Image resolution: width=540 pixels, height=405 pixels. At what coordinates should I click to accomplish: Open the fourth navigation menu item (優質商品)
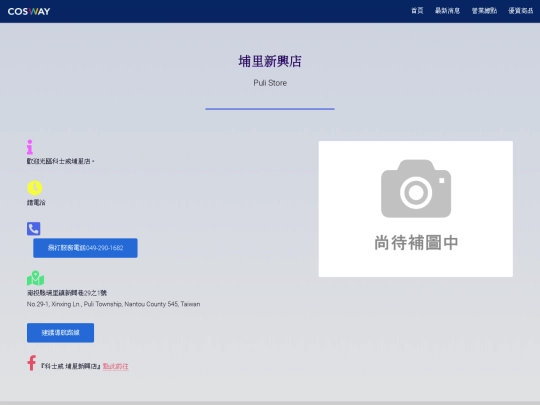pyautogui.click(x=521, y=11)
